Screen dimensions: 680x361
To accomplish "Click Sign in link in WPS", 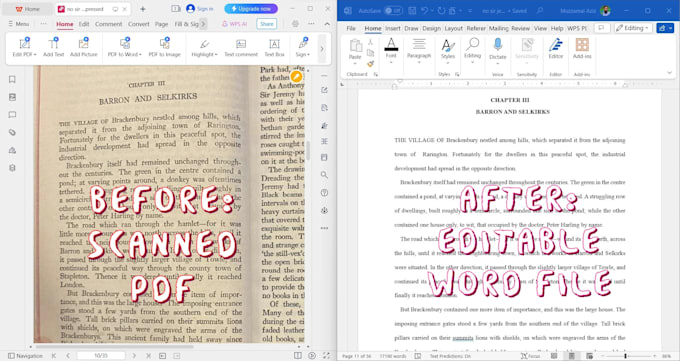I will (199, 9).
